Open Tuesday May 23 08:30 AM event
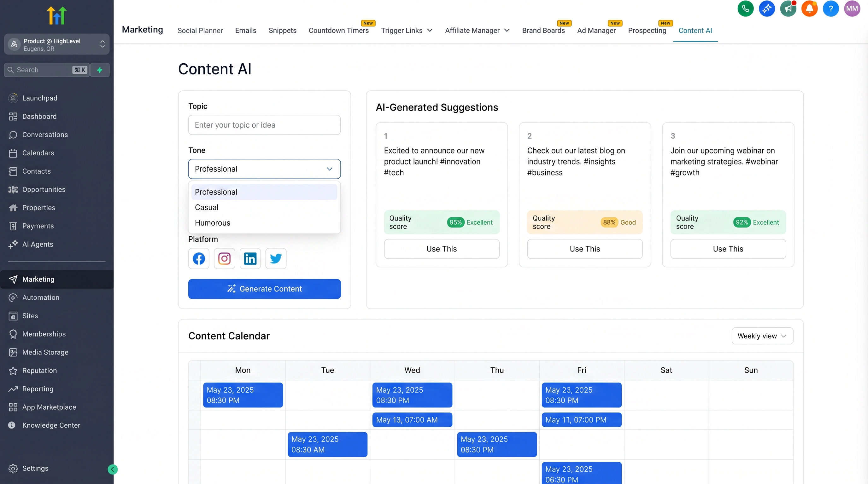The height and width of the screenshot is (484, 868). point(327,445)
